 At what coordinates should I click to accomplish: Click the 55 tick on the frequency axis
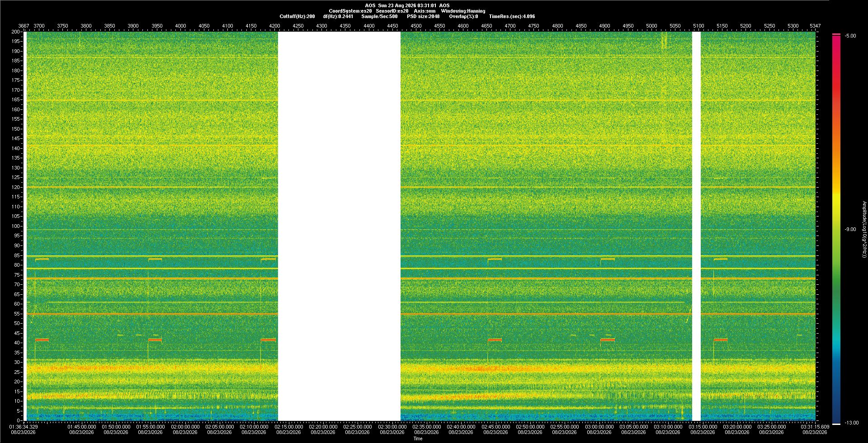coord(17,314)
